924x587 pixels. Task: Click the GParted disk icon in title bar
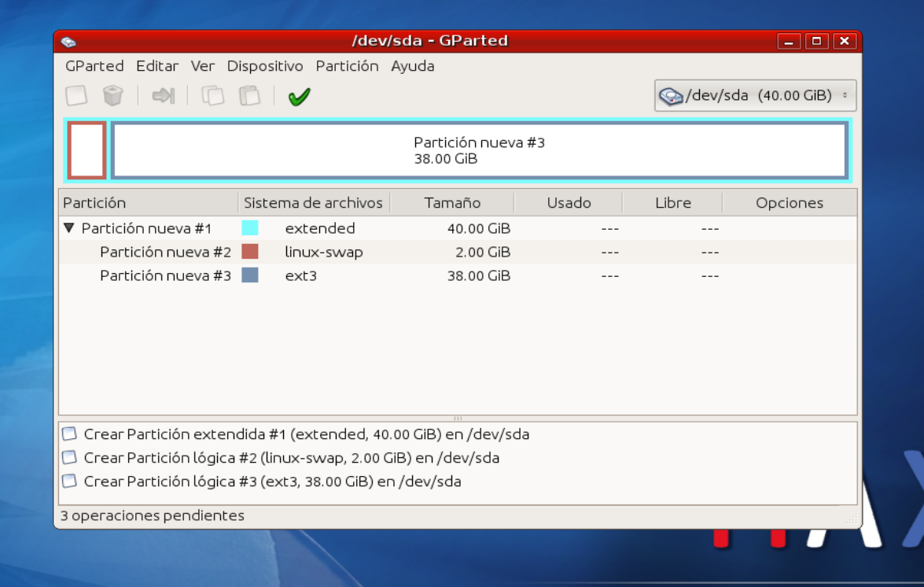tap(68, 42)
